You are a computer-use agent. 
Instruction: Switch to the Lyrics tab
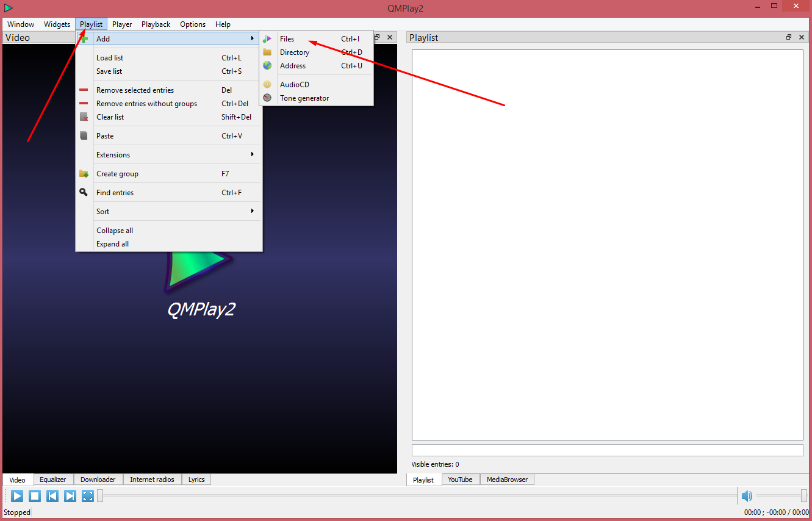[x=196, y=480]
